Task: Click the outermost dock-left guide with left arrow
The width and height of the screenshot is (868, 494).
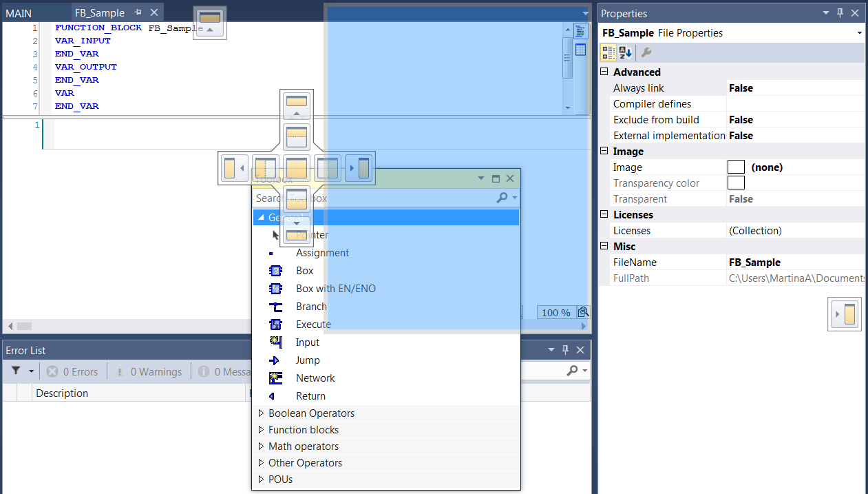Action: pyautogui.click(x=233, y=168)
